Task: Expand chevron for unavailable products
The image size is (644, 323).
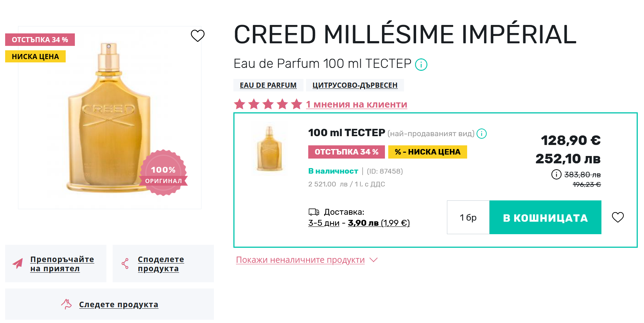Action: click(x=374, y=260)
